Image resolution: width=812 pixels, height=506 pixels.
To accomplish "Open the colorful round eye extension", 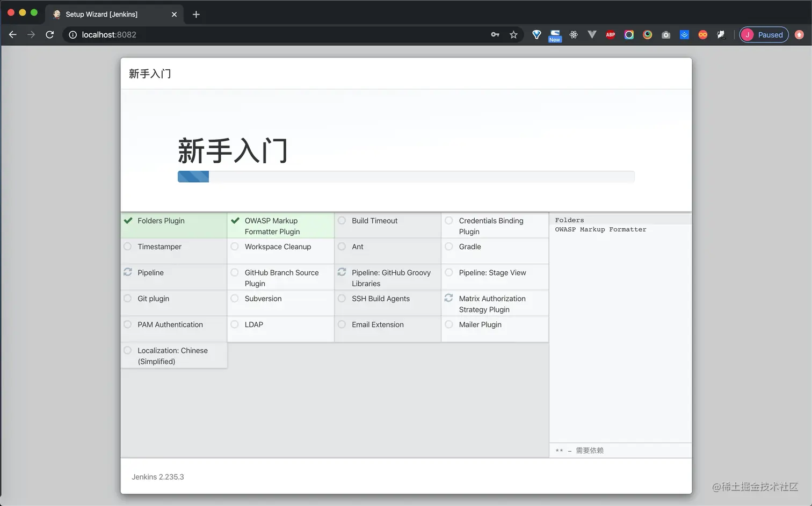I will click(x=648, y=34).
